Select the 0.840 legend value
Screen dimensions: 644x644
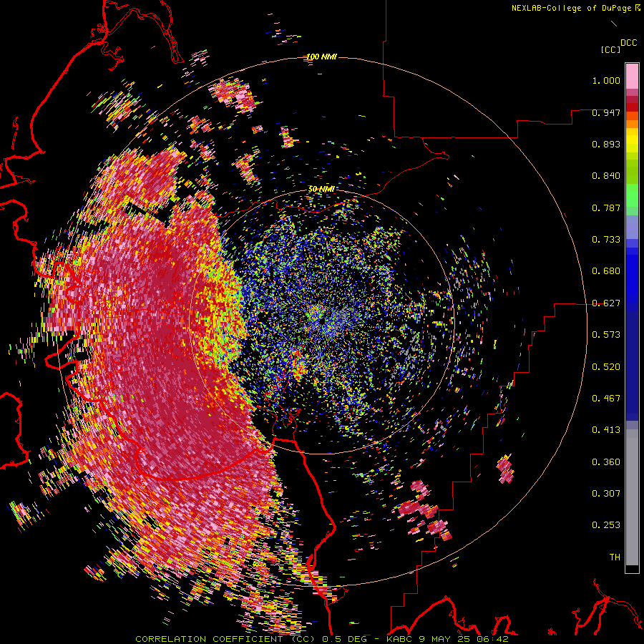point(606,176)
